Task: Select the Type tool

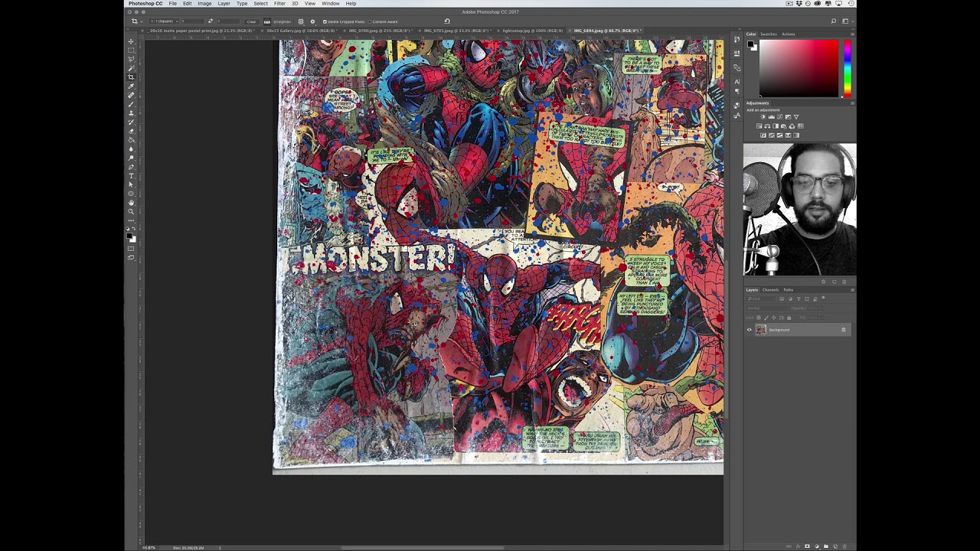Action: [131, 174]
